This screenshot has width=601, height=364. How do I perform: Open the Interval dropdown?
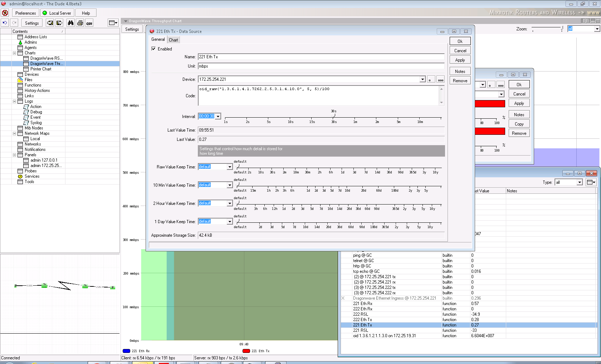(x=218, y=117)
